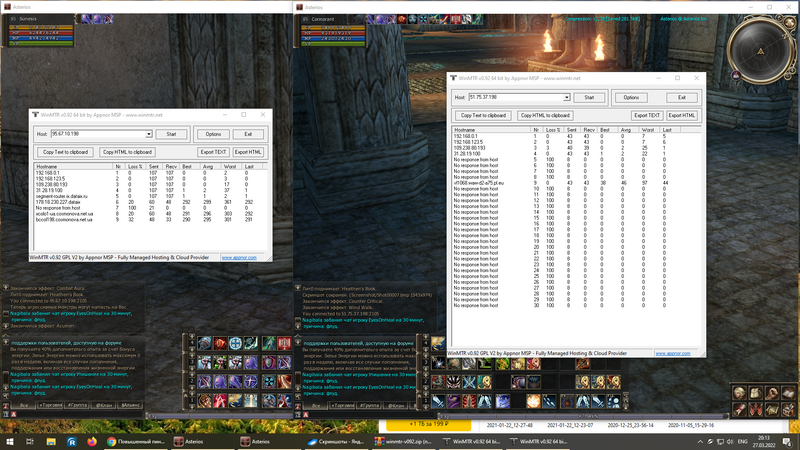Open the notification center icon in tray
This screenshot has height=450, width=800.
[x=787, y=439]
